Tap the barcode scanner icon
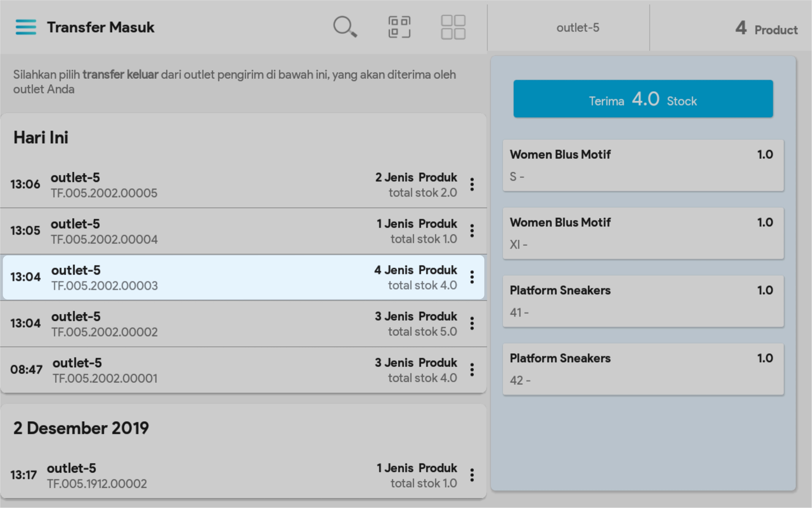 point(399,27)
